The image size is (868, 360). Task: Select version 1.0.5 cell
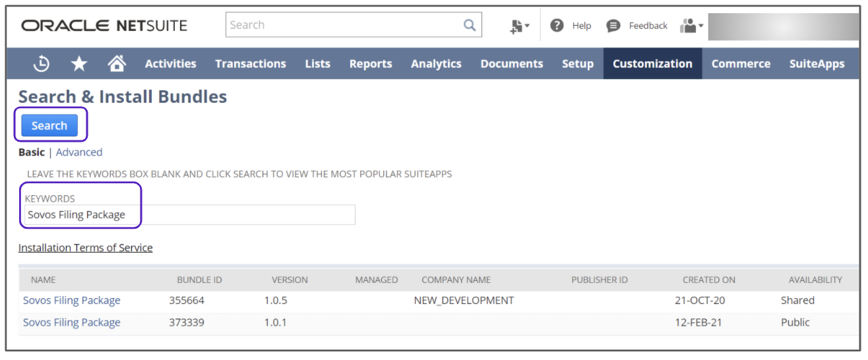pyautogui.click(x=276, y=300)
